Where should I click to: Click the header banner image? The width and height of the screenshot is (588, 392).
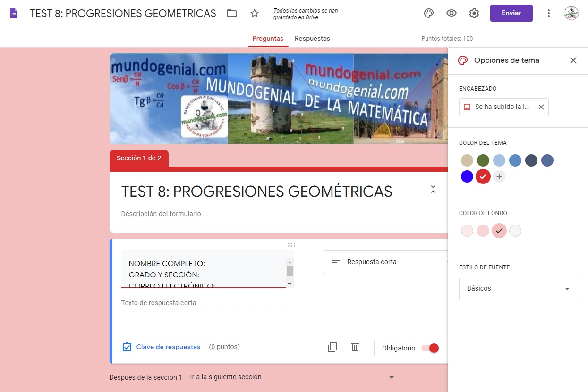pos(279,99)
